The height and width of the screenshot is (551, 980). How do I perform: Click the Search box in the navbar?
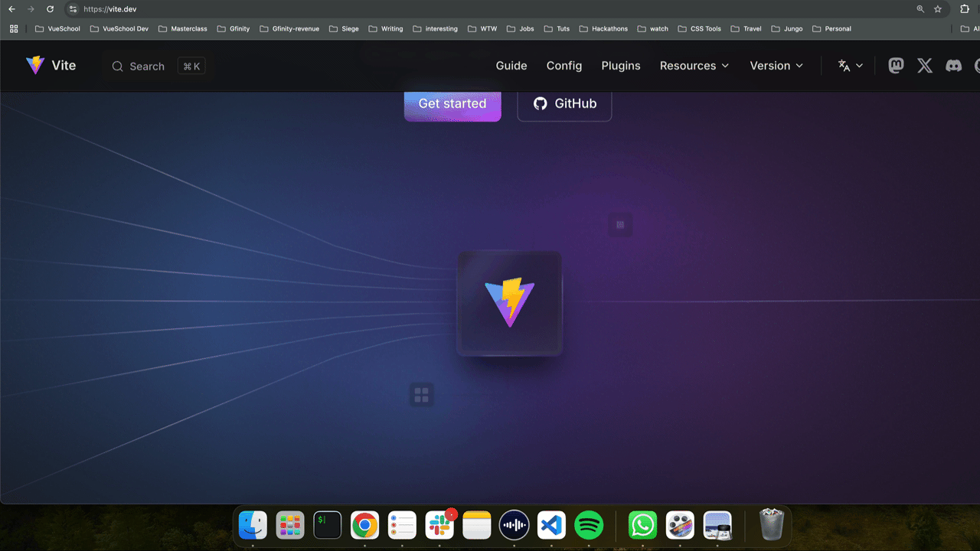pyautogui.click(x=158, y=67)
